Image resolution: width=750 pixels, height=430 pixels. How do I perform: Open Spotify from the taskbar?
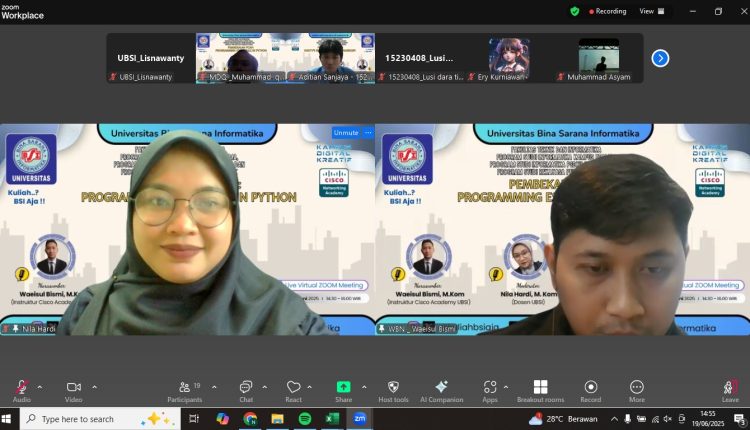click(x=305, y=419)
